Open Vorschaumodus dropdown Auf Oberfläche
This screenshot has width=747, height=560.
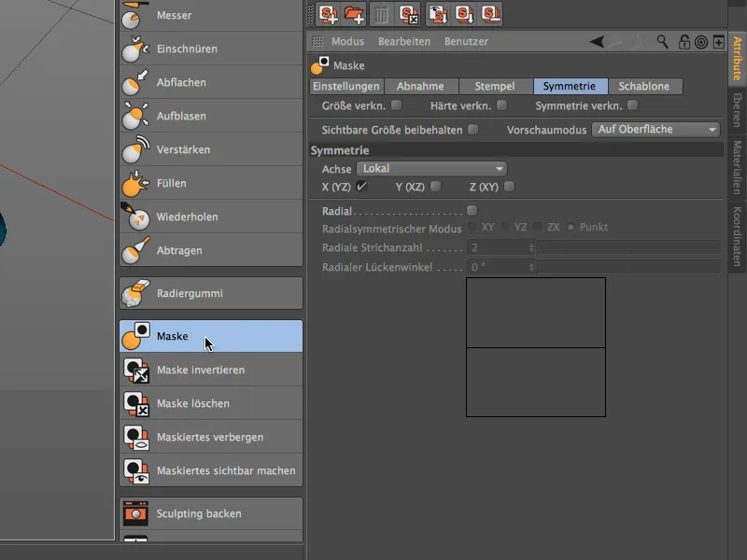pyautogui.click(x=655, y=130)
